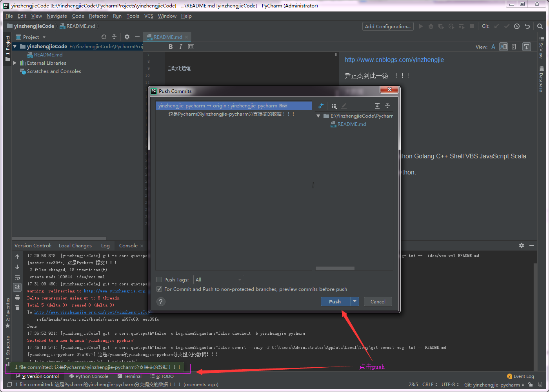549x392 pixels.
Task: Open Search Everywhere magnifier icon
Action: point(540,26)
